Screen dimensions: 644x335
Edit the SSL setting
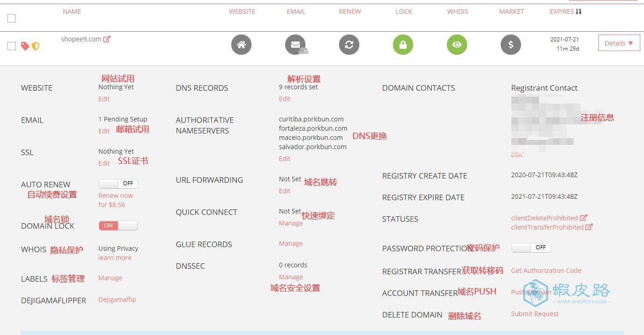tap(104, 163)
